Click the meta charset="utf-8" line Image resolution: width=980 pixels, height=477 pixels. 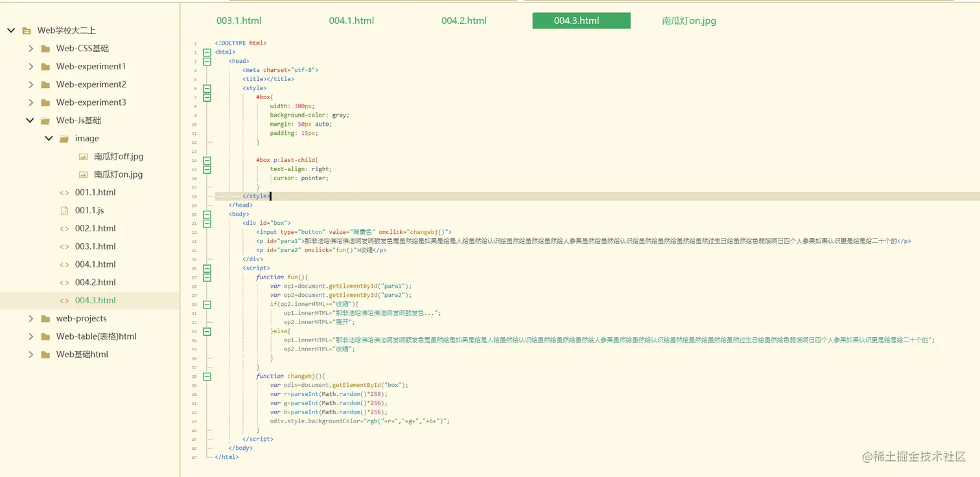coord(281,70)
